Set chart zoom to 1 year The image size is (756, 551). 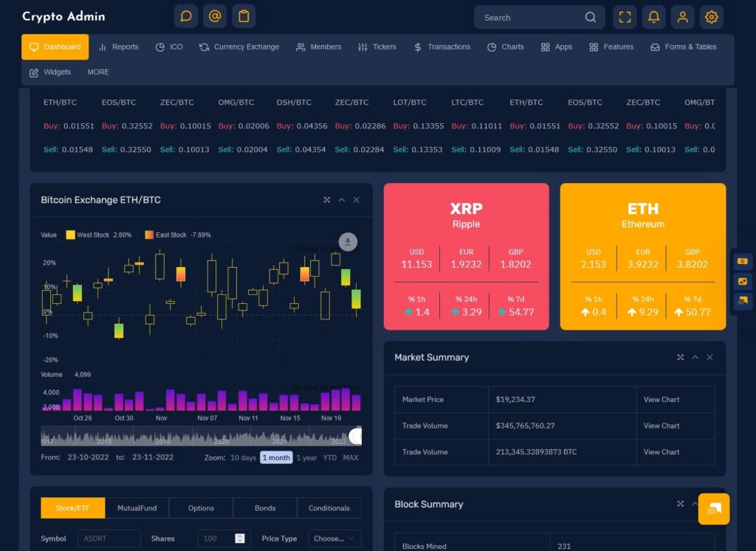[306, 457]
